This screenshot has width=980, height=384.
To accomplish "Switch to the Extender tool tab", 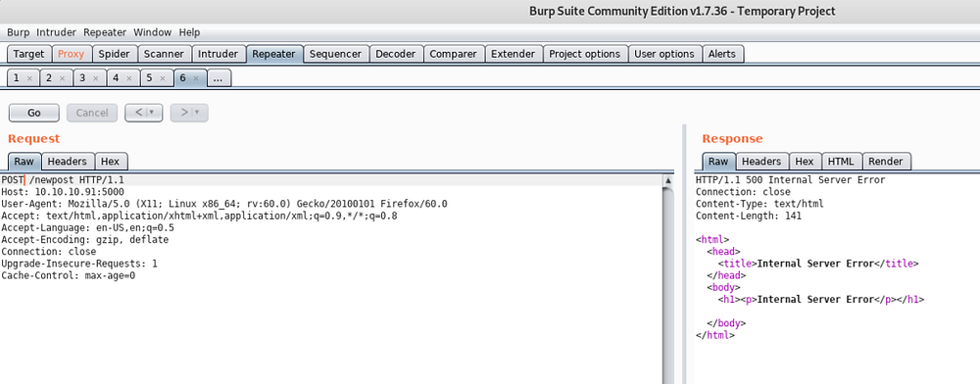I will [514, 54].
